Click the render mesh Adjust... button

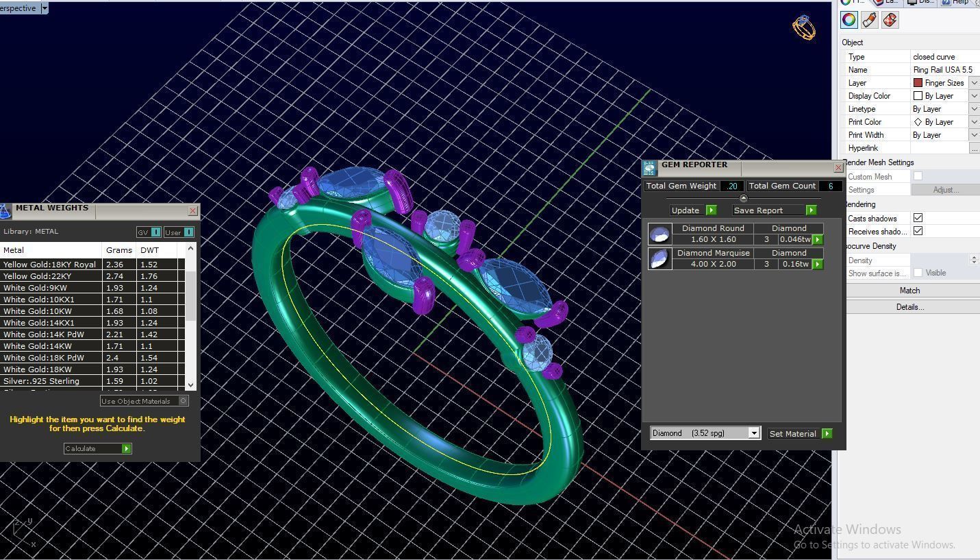click(x=946, y=190)
